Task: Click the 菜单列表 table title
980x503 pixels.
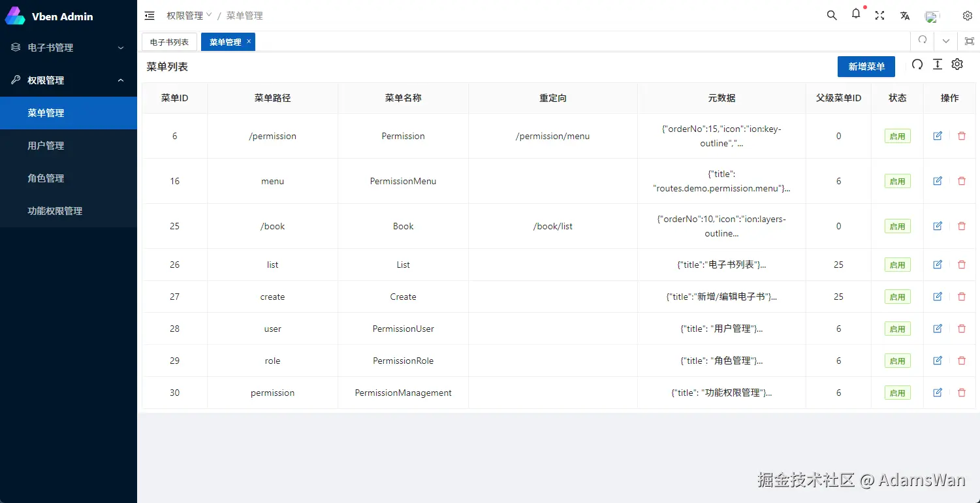Action: (167, 67)
